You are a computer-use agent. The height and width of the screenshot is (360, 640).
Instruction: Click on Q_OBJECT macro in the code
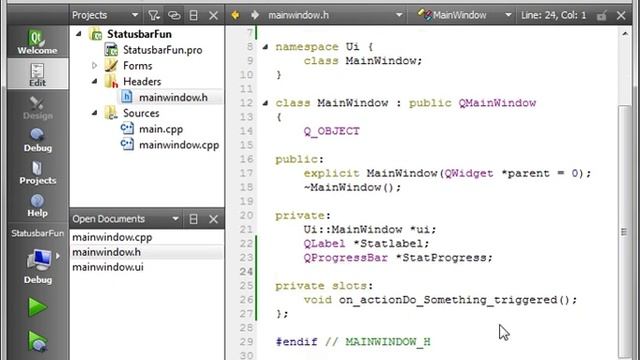(x=331, y=131)
